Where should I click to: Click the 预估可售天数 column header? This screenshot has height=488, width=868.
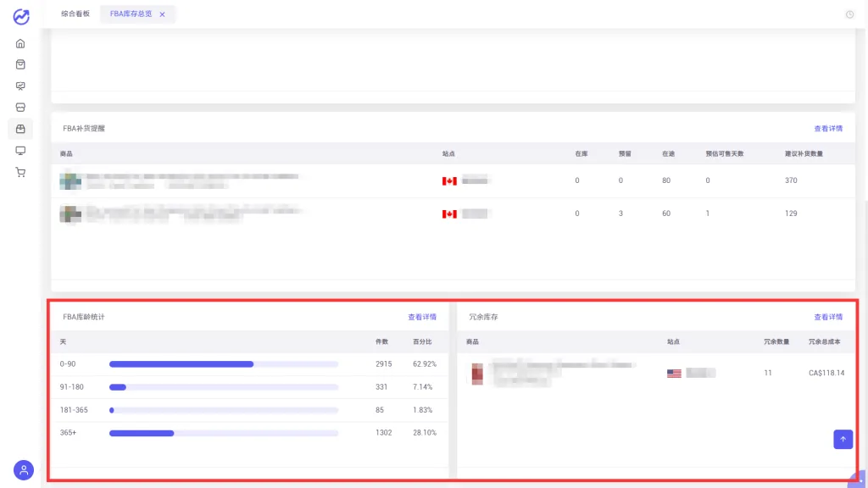point(725,154)
